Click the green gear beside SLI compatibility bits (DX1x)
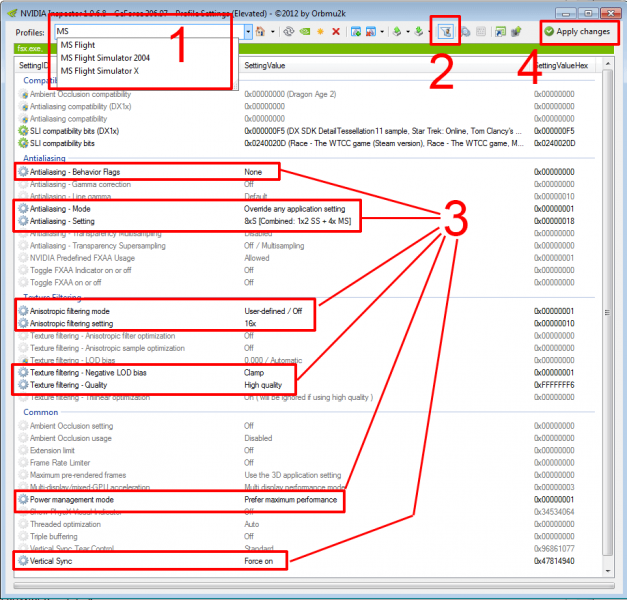This screenshot has height=600, width=627. [x=23, y=131]
